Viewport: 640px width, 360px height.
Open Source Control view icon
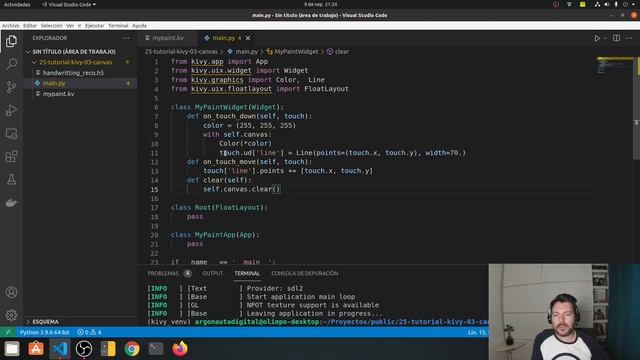11,87
